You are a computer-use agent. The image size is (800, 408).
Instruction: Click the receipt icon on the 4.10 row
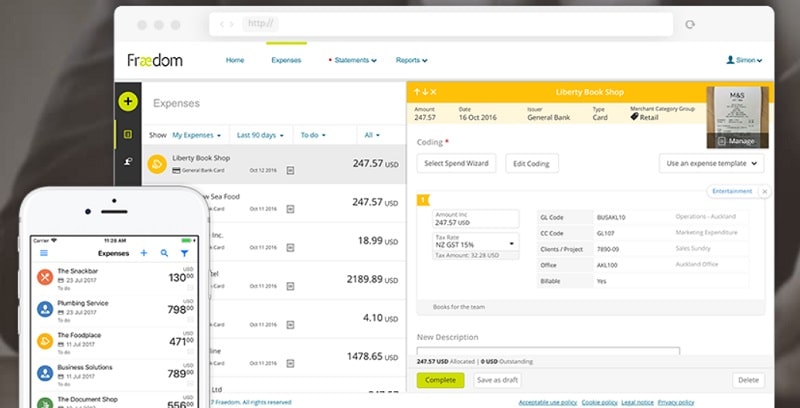[x=290, y=324]
